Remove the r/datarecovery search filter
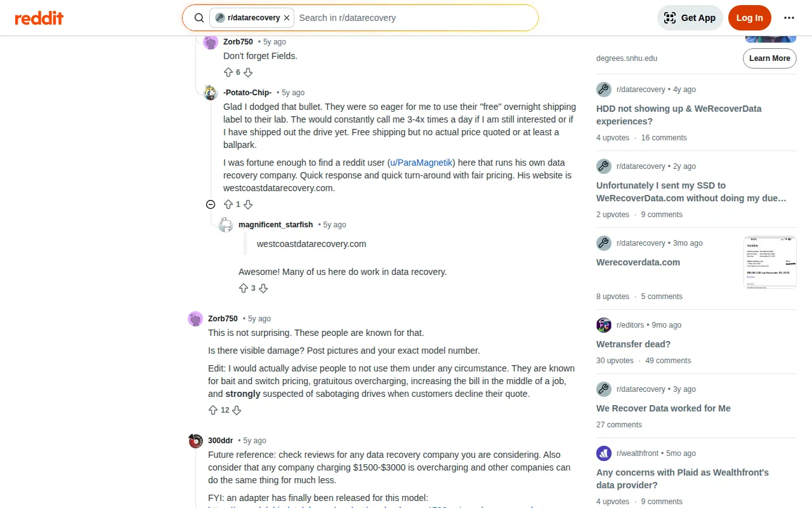Image resolution: width=812 pixels, height=508 pixels. (x=287, y=18)
